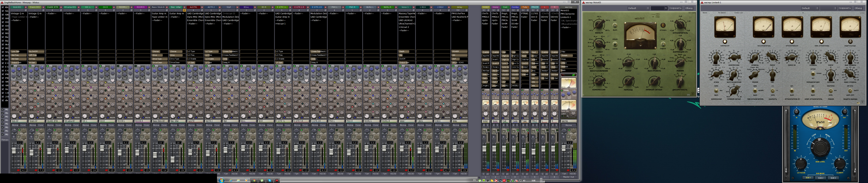
Task: Click the EN language indicator in the taskbar
Action: point(475,180)
